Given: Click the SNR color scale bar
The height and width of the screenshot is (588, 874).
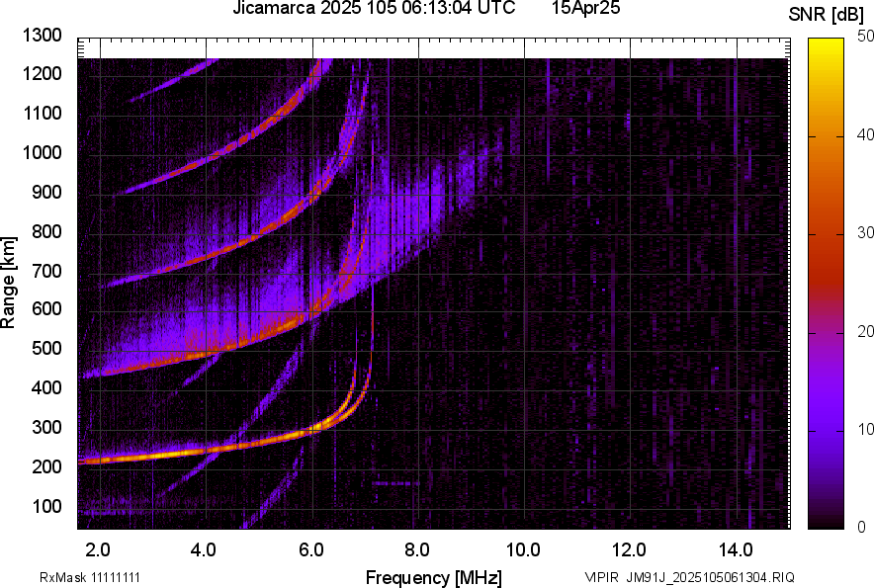Looking at the screenshot, I should click(826, 284).
